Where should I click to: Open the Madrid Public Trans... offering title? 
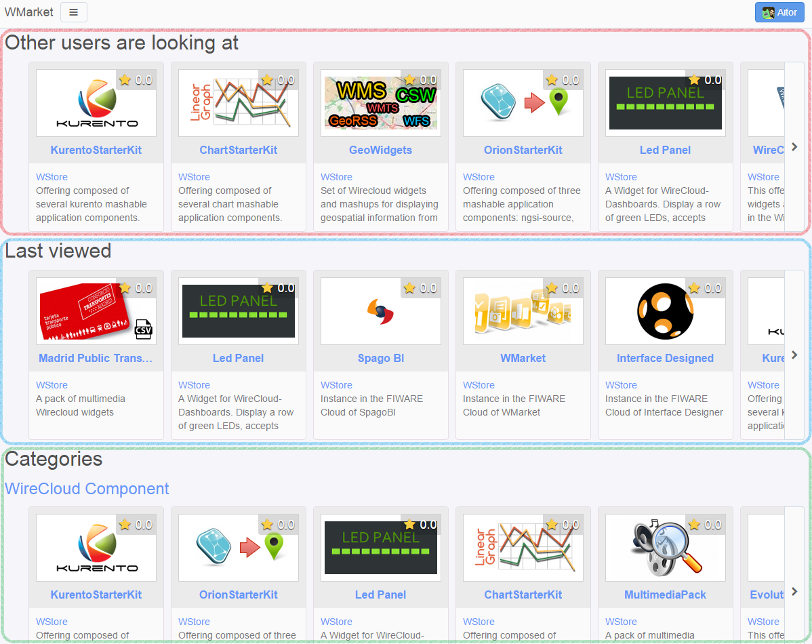click(x=96, y=358)
